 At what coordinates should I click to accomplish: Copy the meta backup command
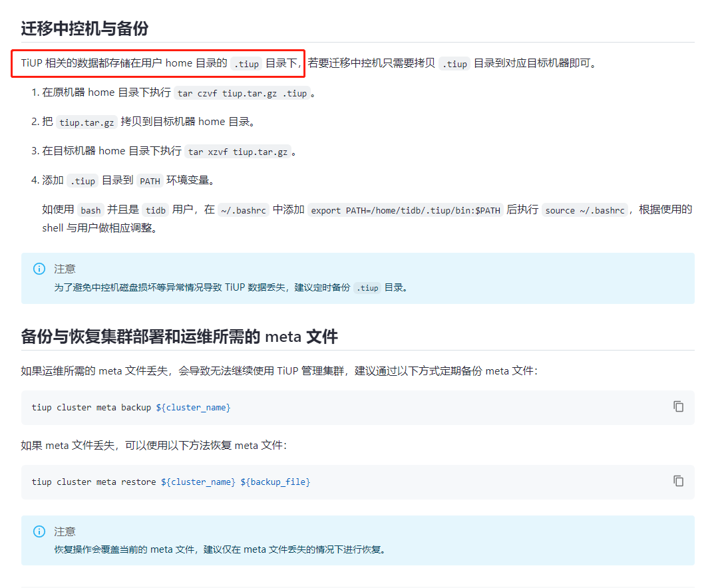pyautogui.click(x=678, y=406)
